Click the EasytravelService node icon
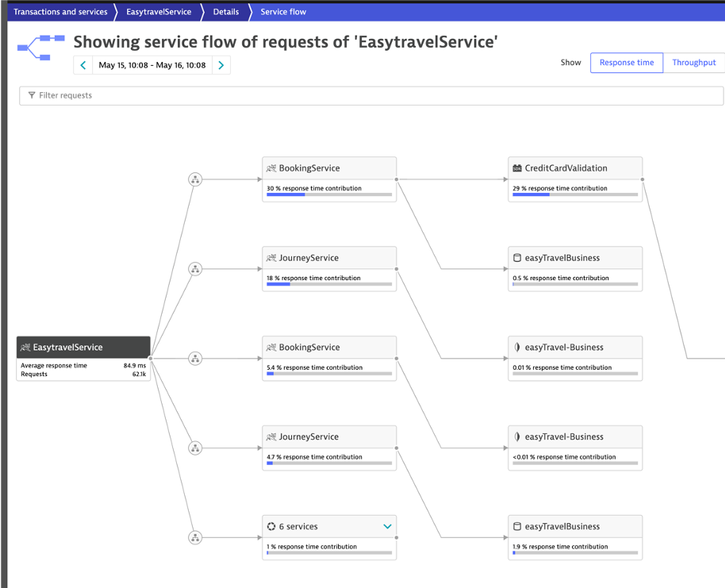 tap(25, 348)
